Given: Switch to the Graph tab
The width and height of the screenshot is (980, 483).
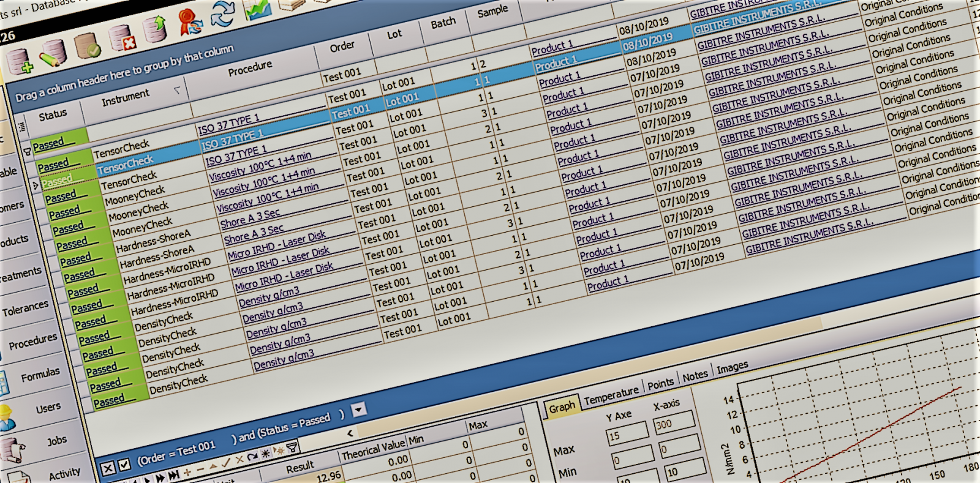Looking at the screenshot, I should tap(562, 408).
